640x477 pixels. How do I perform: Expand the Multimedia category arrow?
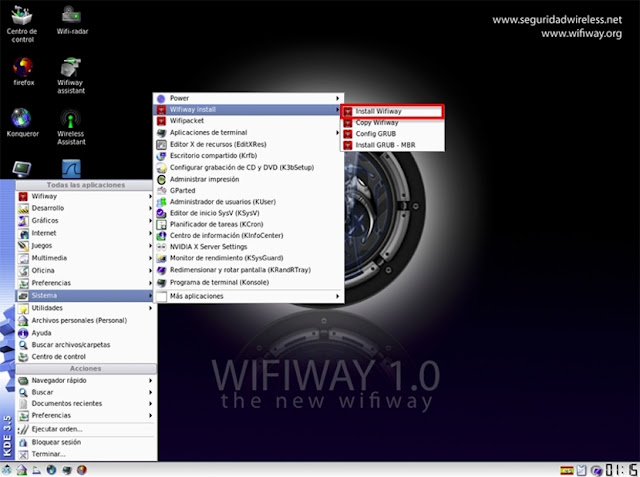[150, 258]
